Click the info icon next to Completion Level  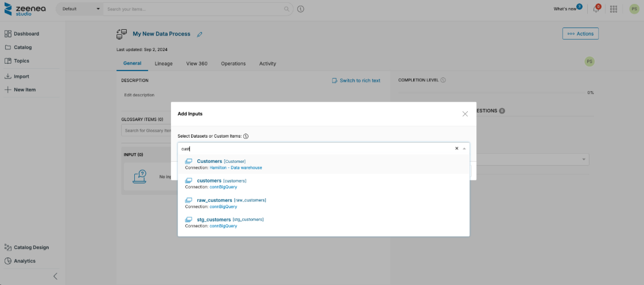pyautogui.click(x=443, y=80)
